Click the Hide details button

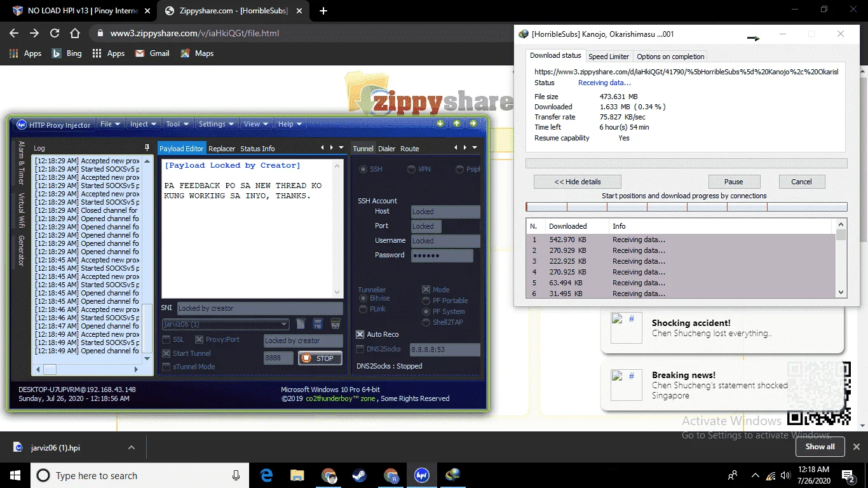coord(578,182)
